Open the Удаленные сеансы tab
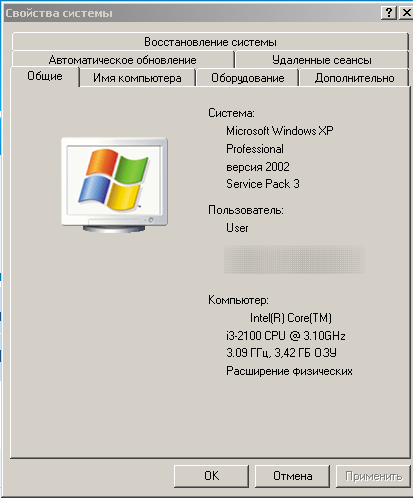413x498 pixels. pyautogui.click(x=322, y=60)
